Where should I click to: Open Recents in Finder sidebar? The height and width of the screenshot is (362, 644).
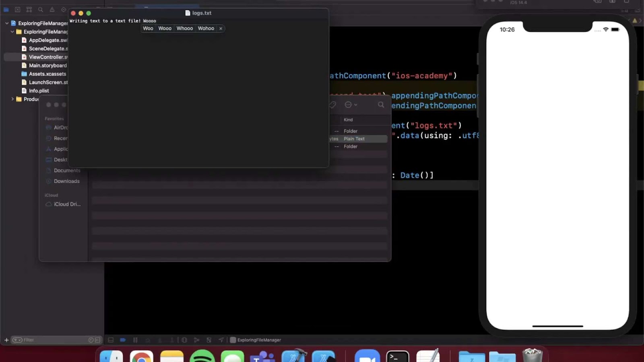click(56, 138)
